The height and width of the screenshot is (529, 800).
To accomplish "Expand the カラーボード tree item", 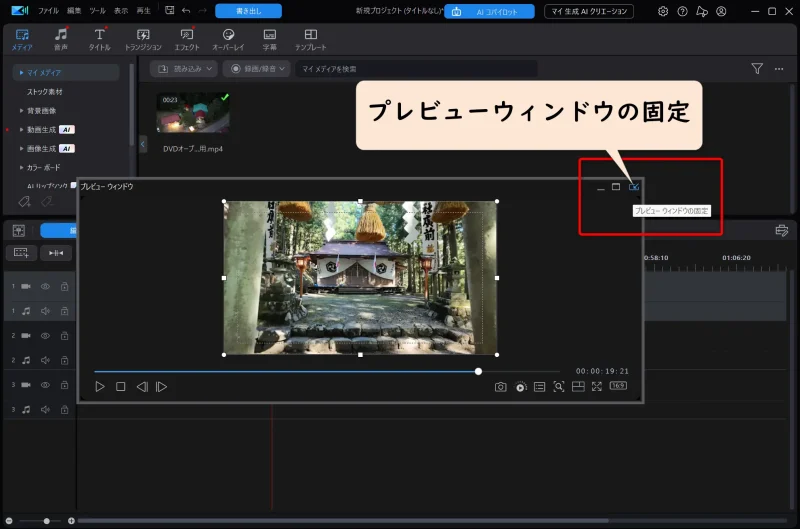I will pos(21,167).
